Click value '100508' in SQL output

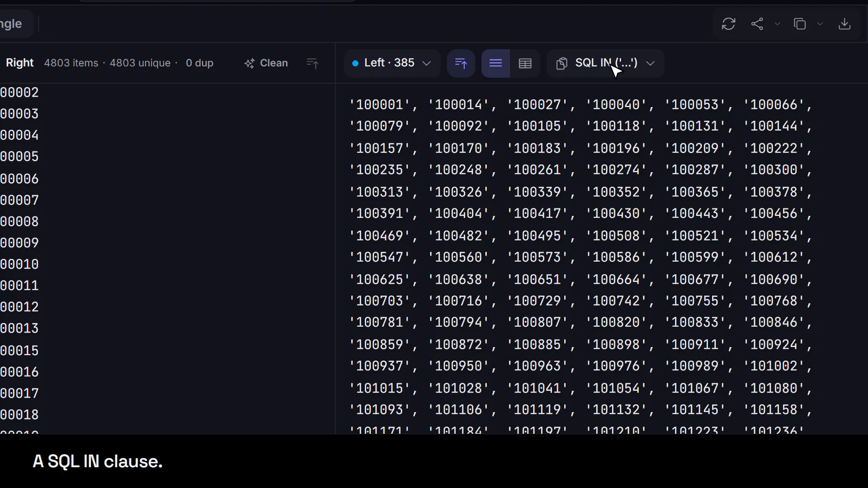point(616,236)
